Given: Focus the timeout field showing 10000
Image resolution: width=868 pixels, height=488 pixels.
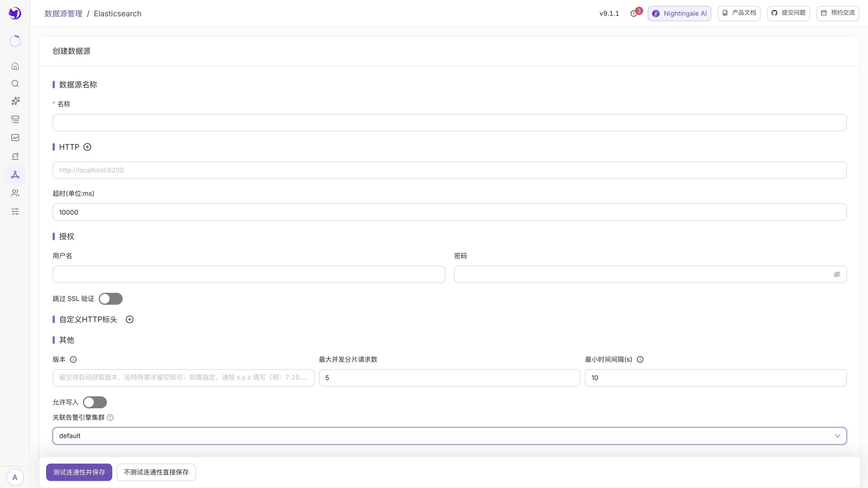Looking at the screenshot, I should 449,212.
